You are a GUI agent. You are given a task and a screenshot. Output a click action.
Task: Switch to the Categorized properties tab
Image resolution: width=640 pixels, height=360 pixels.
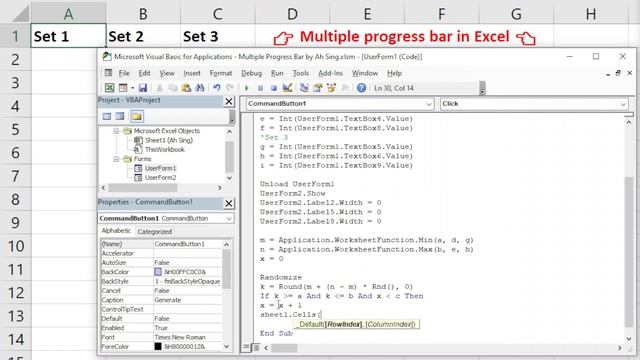click(155, 231)
